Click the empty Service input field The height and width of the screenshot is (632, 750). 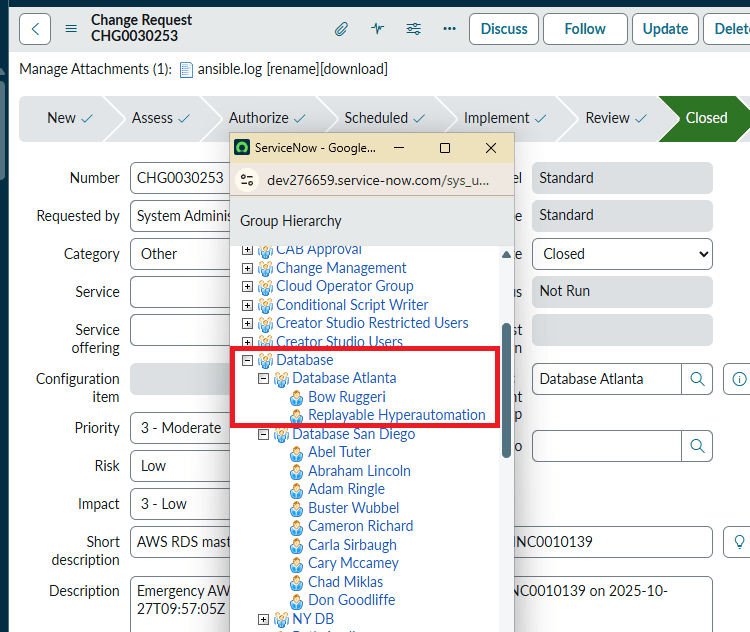pyautogui.click(x=180, y=292)
